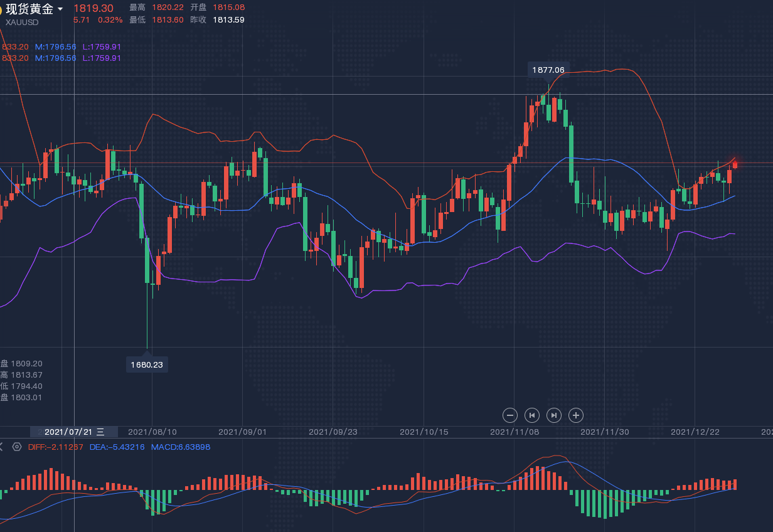Click the gold coin symbol icon
The height and width of the screenshot is (532, 773).
[x=1, y=9]
